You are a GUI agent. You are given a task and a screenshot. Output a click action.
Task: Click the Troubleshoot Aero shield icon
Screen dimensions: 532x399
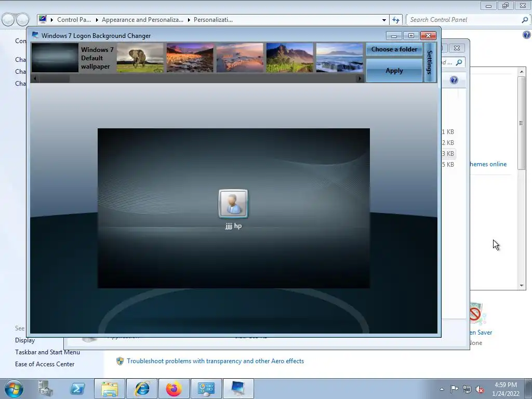pos(120,361)
